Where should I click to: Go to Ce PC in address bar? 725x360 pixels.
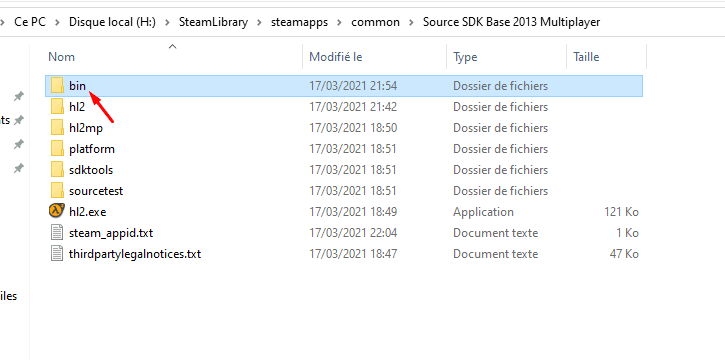(x=30, y=22)
